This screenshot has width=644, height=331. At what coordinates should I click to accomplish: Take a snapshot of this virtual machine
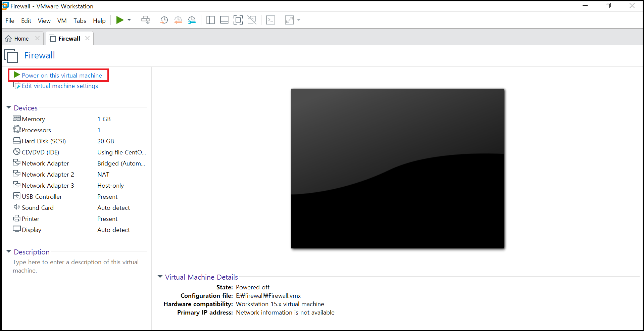pyautogui.click(x=164, y=20)
